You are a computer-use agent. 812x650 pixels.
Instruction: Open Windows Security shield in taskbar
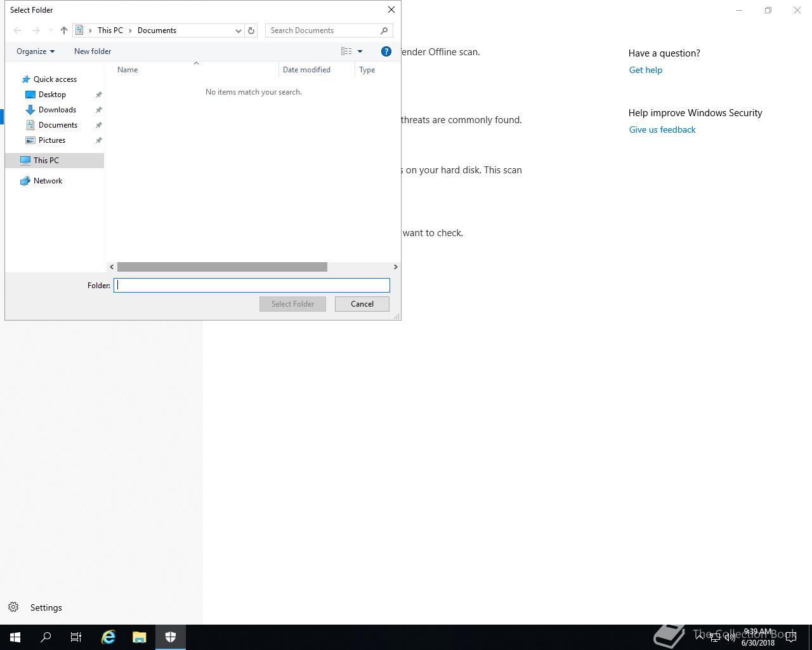click(171, 637)
